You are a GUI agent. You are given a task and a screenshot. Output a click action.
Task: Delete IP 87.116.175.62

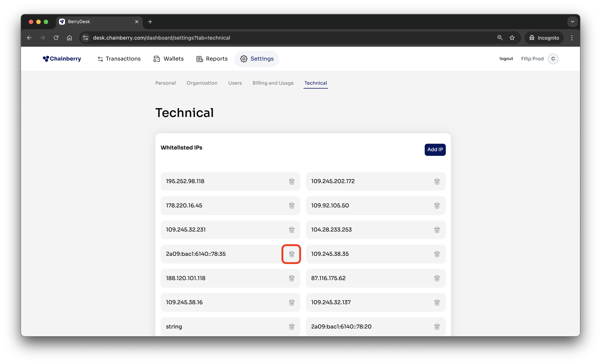[x=437, y=278]
